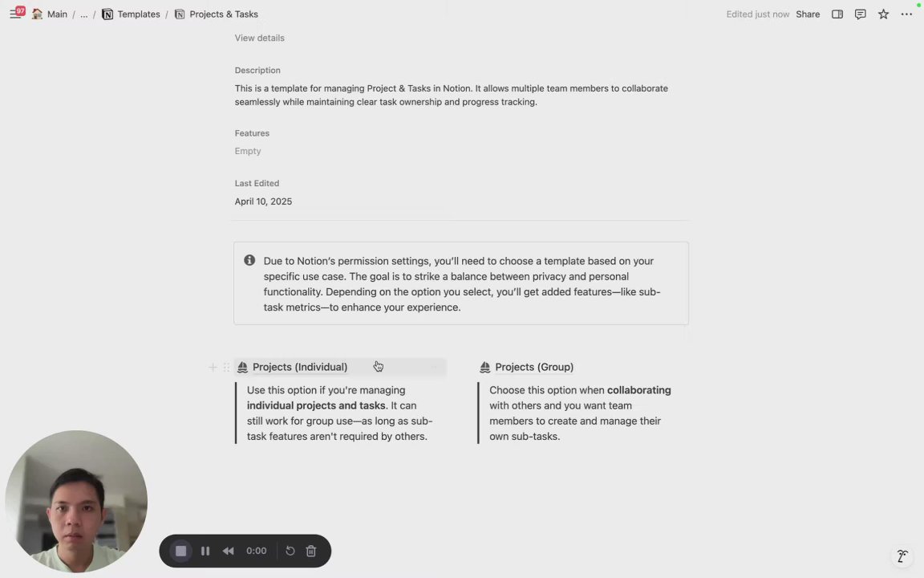Click the Empty Features field
Viewport: 924px width, 578px height.
[x=248, y=151]
